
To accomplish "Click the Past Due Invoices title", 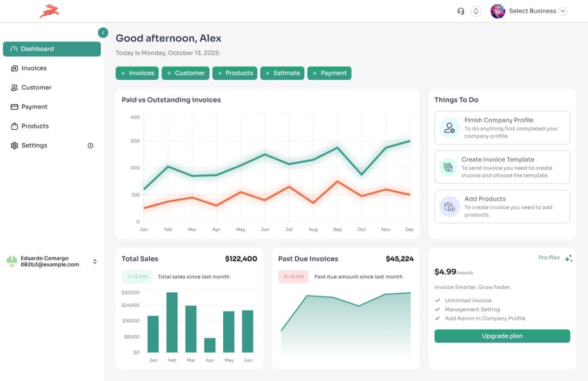I will pos(308,258).
